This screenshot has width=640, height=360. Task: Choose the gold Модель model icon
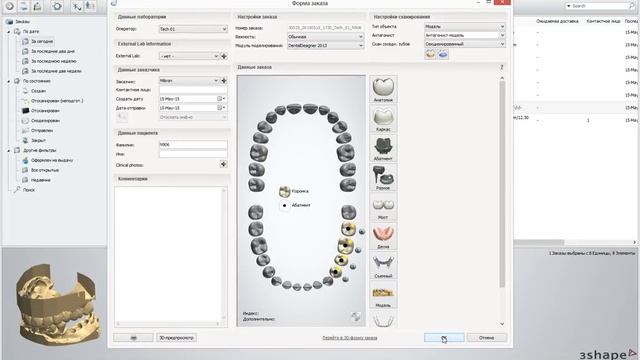coord(383,294)
